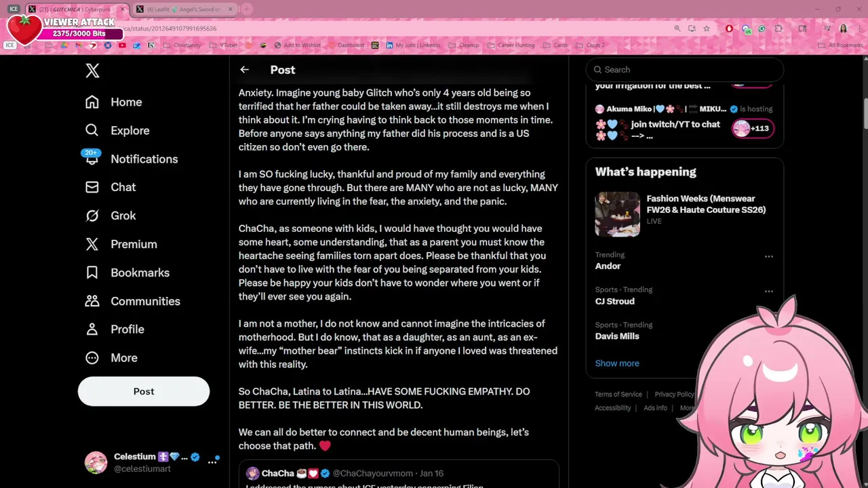This screenshot has width=868, height=488.
Task: Open the browser three-dot menu
Action: click(859, 28)
